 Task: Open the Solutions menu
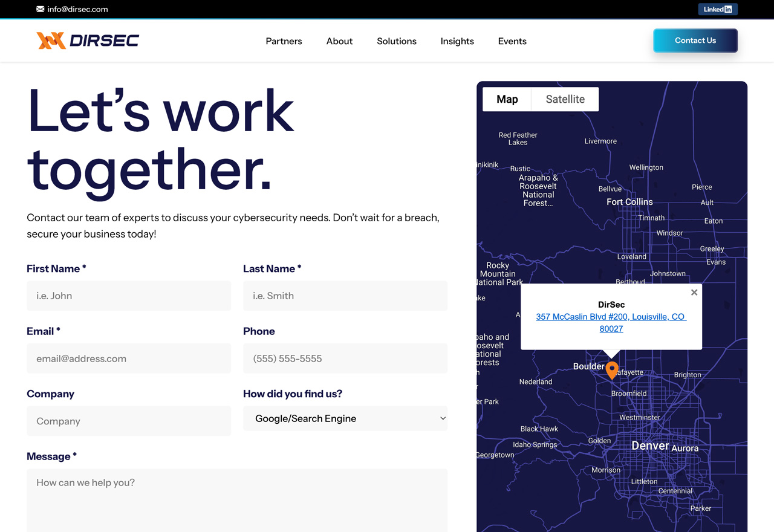click(396, 41)
